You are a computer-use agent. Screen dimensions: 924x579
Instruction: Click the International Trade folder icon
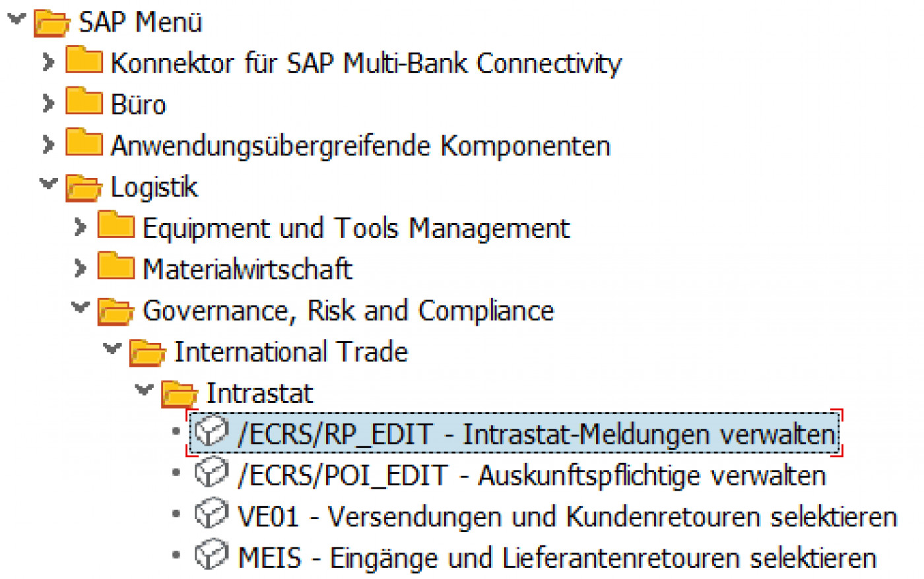pos(147,351)
